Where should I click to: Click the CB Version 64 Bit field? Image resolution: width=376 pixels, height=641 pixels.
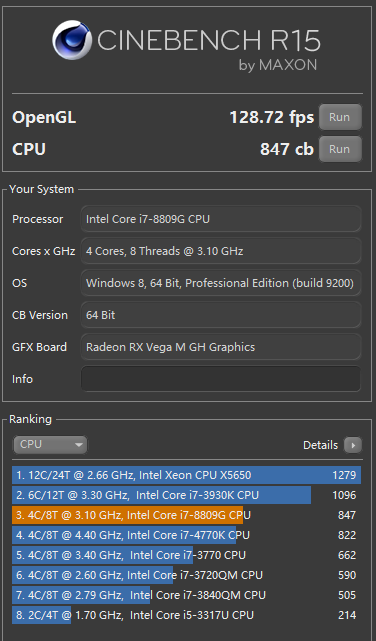[x=221, y=315]
